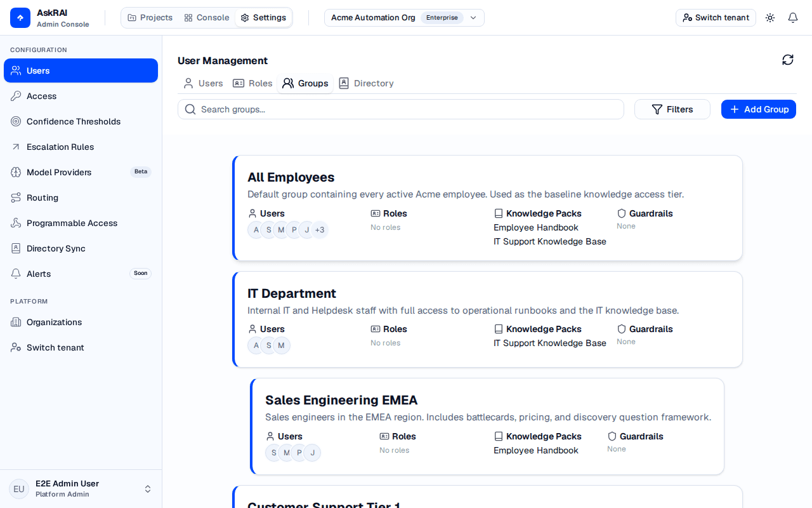Click the icon beside Programmable Access
This screenshot has height=508, width=812.
pyautogui.click(x=16, y=223)
